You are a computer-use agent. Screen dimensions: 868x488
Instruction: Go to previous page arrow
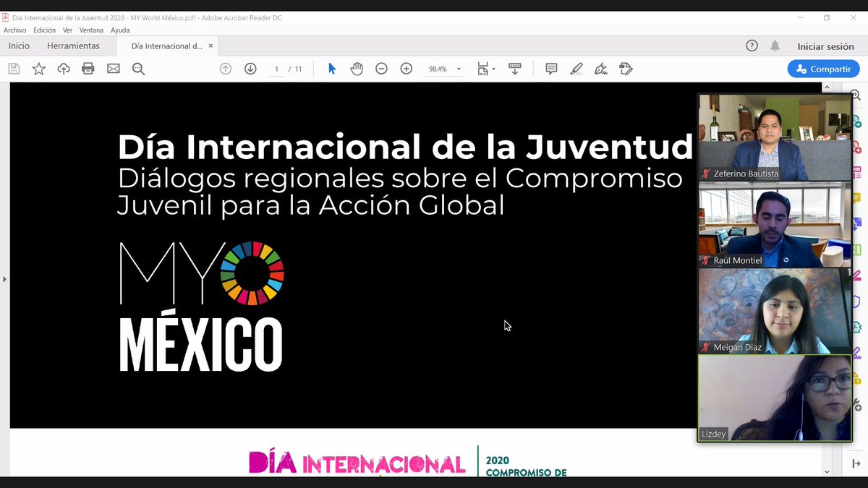pos(226,69)
